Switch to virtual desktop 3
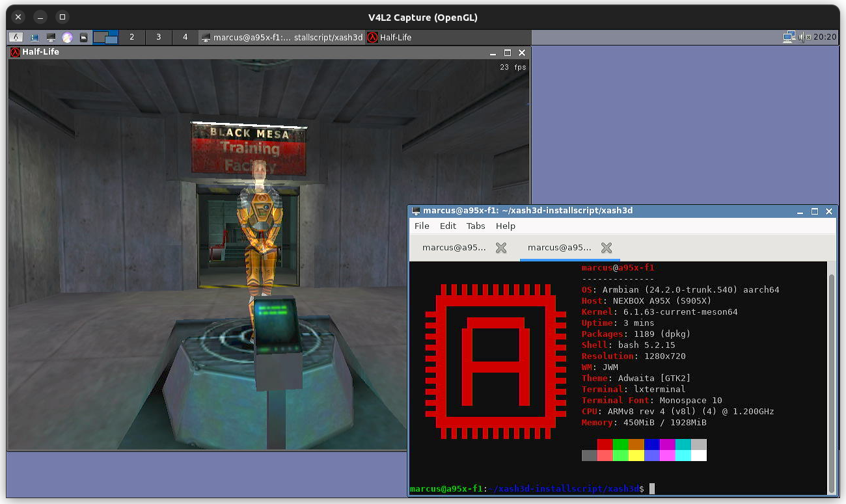Screen dimensions: 846x504 pyautogui.click(x=158, y=37)
